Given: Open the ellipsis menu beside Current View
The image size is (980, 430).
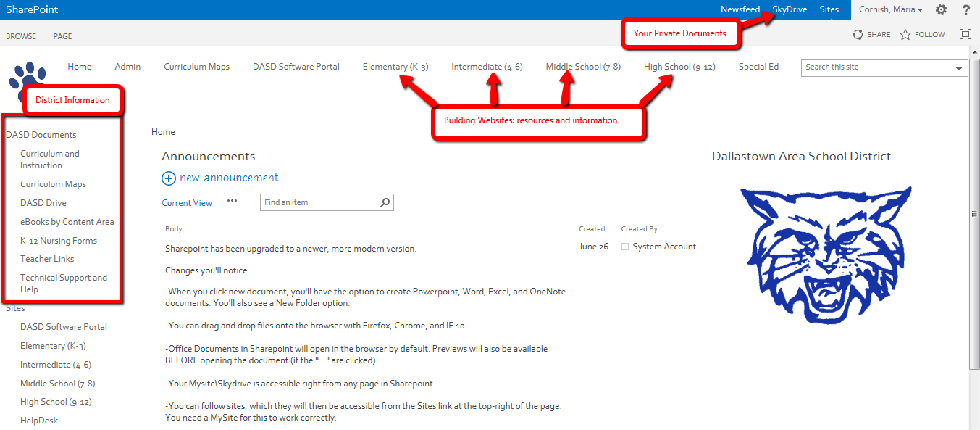Looking at the screenshot, I should 233,201.
